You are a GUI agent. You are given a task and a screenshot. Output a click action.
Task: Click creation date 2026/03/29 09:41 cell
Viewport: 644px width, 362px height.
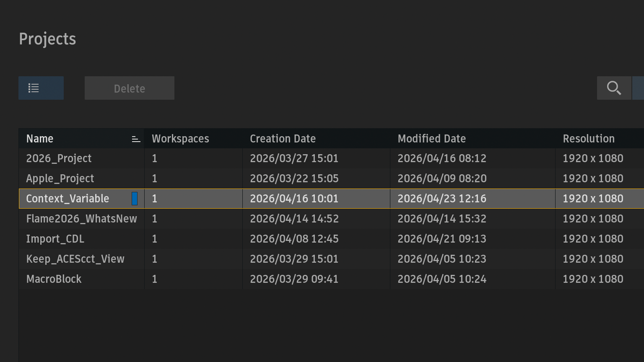(294, 279)
